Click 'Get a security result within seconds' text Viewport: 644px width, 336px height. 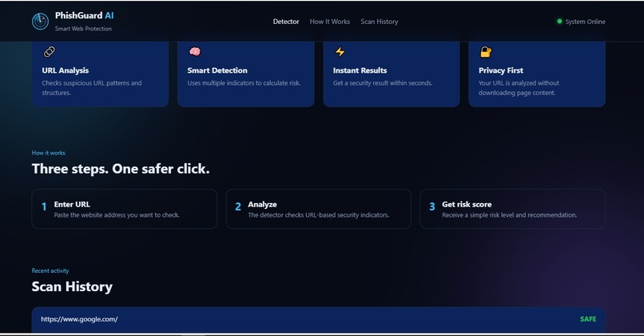383,83
